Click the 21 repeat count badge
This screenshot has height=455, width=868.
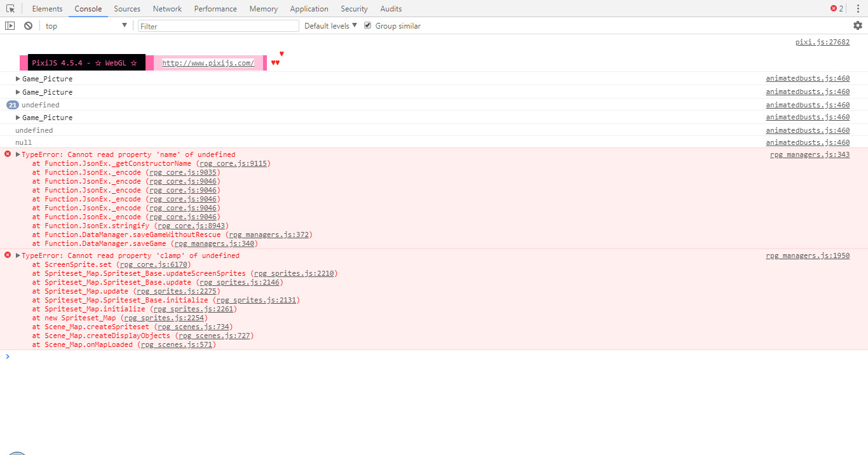[12, 105]
